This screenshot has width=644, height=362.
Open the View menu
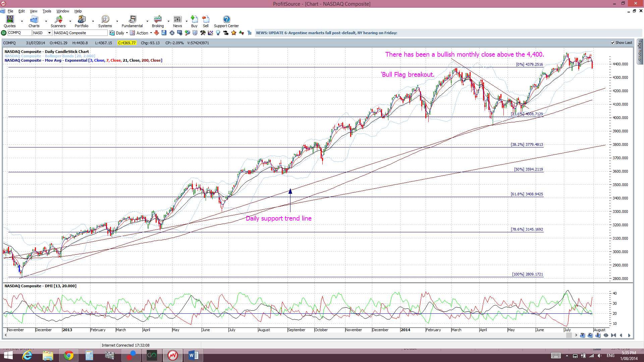(34, 11)
